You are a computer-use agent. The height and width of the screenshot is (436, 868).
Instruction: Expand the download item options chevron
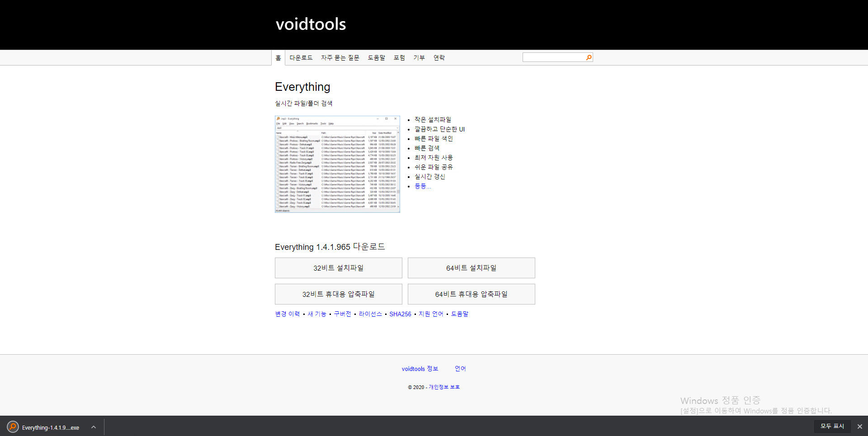pyautogui.click(x=93, y=427)
